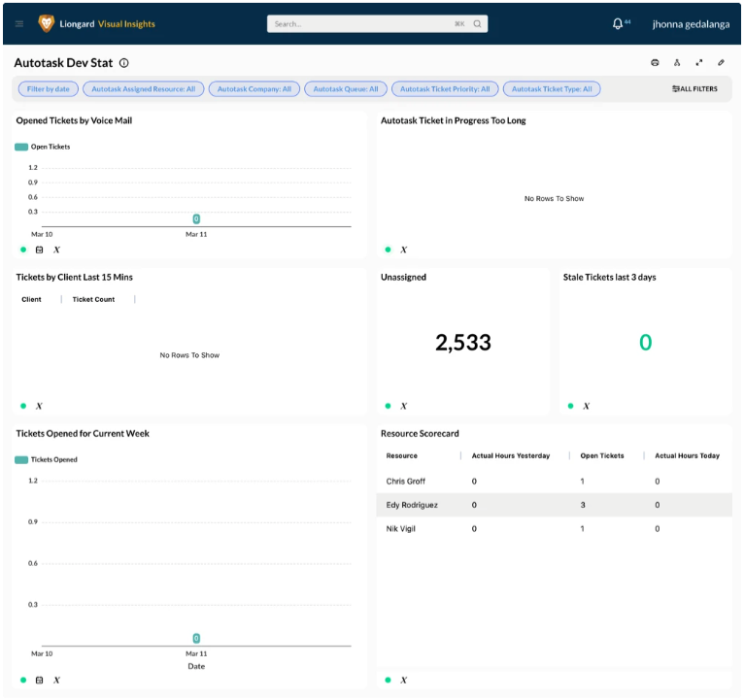Expand dashboard to fullscreen
This screenshot has width=745, height=700.
click(x=699, y=63)
